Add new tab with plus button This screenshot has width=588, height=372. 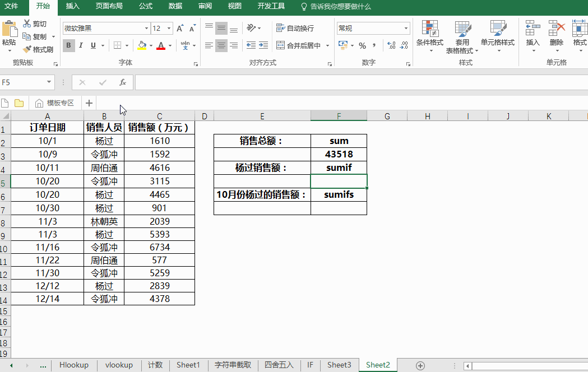(x=89, y=103)
